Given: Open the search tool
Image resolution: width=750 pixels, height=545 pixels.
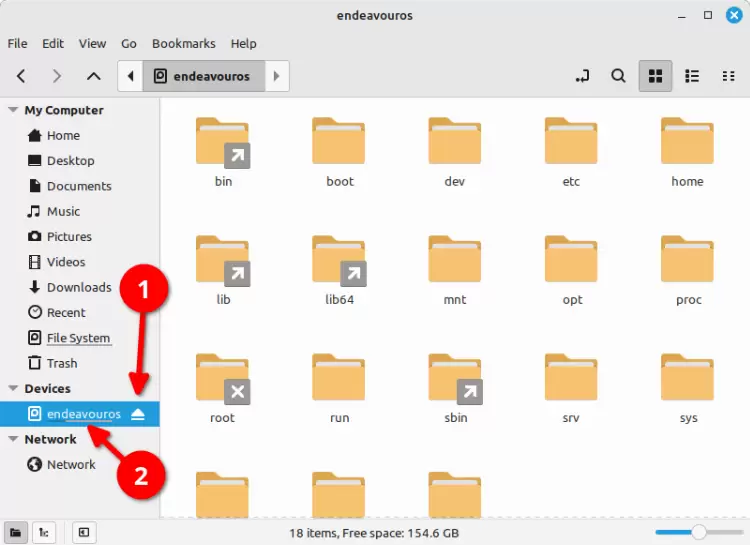Looking at the screenshot, I should pos(618,76).
